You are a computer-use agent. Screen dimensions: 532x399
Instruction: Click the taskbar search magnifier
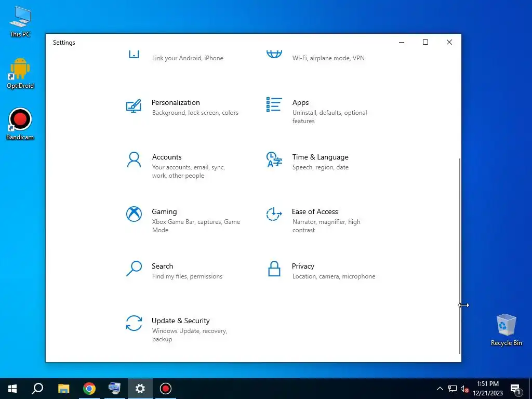(37, 389)
